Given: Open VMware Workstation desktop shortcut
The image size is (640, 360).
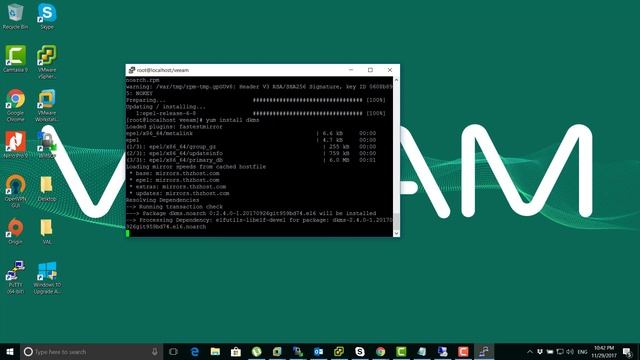Looking at the screenshot, I should pyautogui.click(x=47, y=105).
